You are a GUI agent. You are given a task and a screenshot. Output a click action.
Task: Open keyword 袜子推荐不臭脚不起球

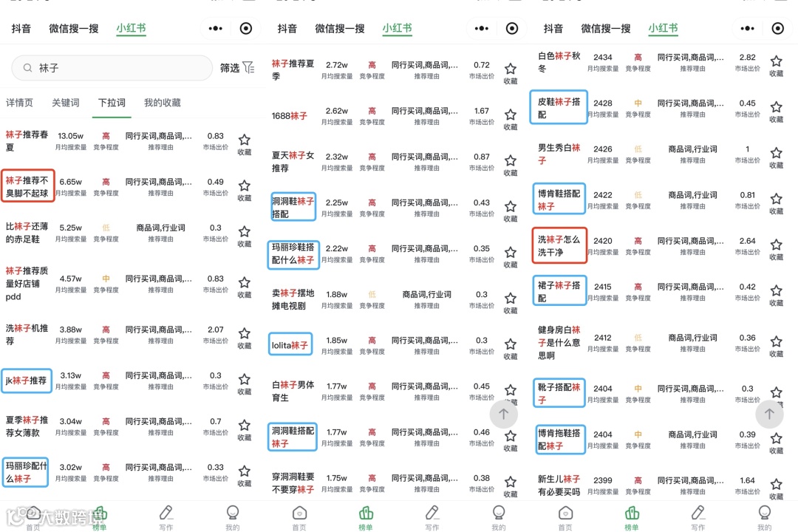(27, 186)
